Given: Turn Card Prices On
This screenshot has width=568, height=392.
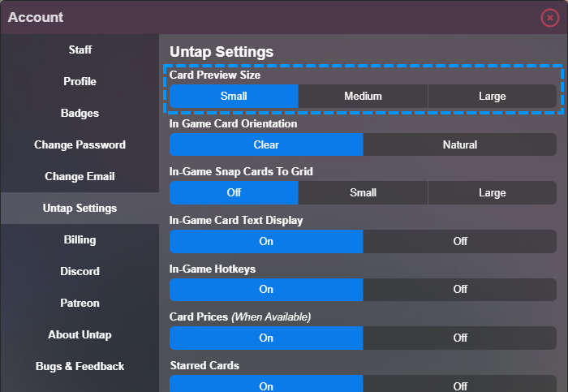Looking at the screenshot, I should point(266,338).
